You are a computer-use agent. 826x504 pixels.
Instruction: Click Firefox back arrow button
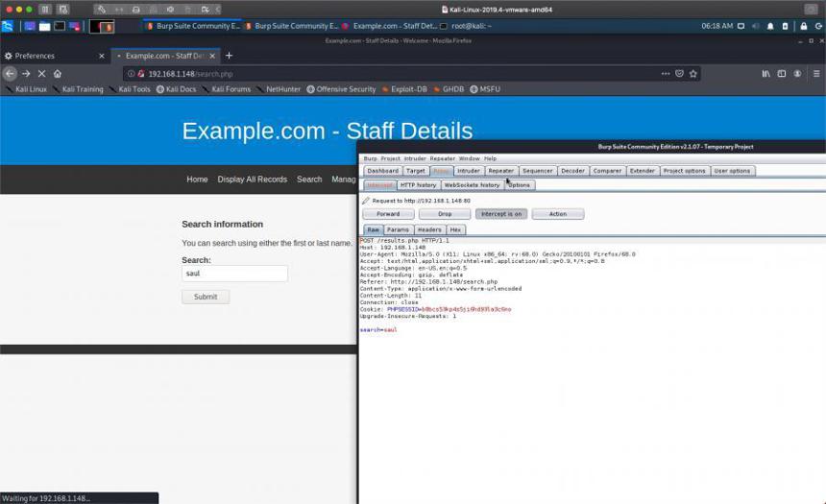pos(10,74)
